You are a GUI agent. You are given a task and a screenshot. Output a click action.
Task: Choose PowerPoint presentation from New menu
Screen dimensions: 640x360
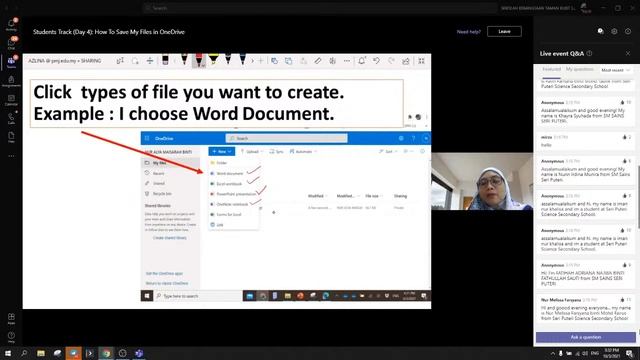point(233,194)
